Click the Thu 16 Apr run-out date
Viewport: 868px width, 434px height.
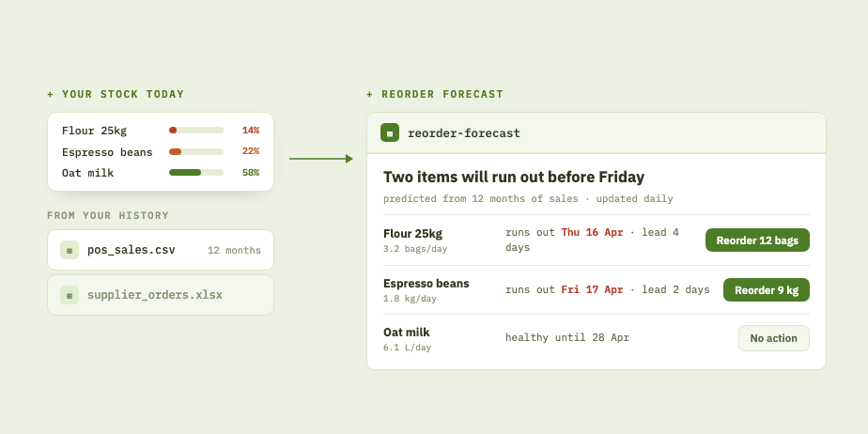pos(592,233)
